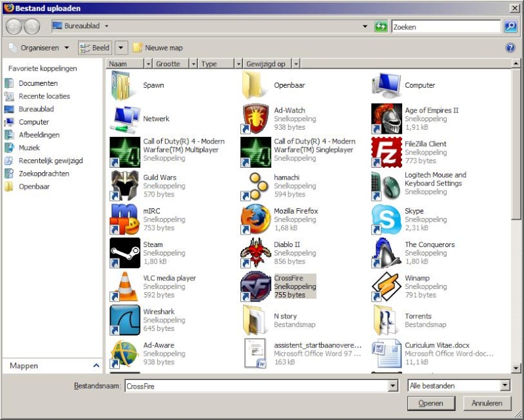This screenshot has height=420, width=524.
Task: Select the Winamp shortcut icon
Action: click(386, 286)
